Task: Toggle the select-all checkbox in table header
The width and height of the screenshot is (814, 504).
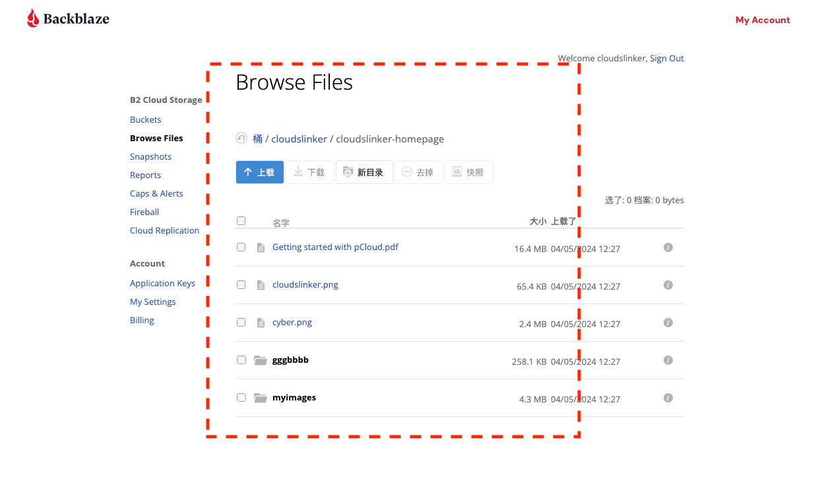Action: [x=241, y=221]
